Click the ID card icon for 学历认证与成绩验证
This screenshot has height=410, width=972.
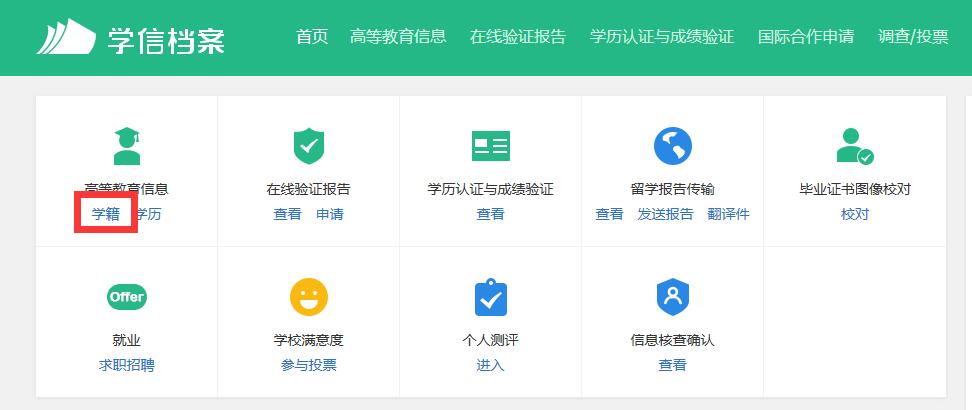[490, 146]
